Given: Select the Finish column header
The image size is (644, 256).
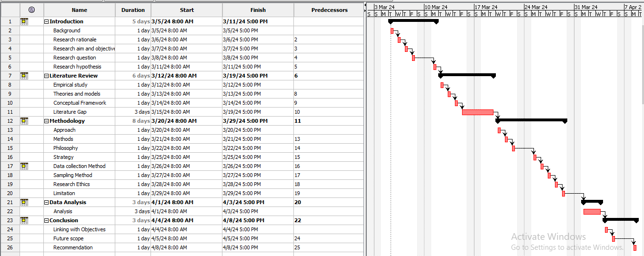Looking at the screenshot, I should 258,10.
